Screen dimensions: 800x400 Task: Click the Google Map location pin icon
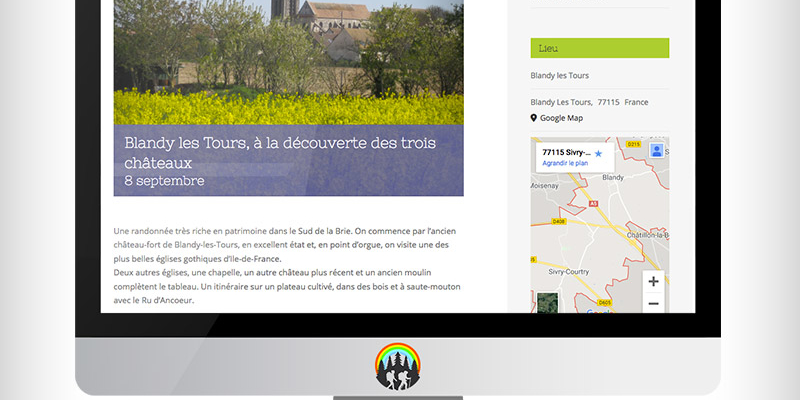click(534, 118)
